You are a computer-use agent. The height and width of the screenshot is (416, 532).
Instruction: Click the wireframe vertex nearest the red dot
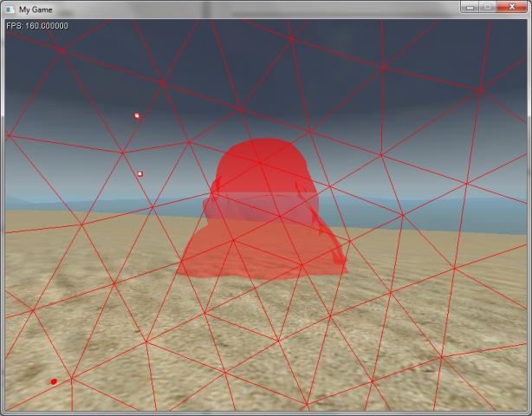tap(72, 378)
